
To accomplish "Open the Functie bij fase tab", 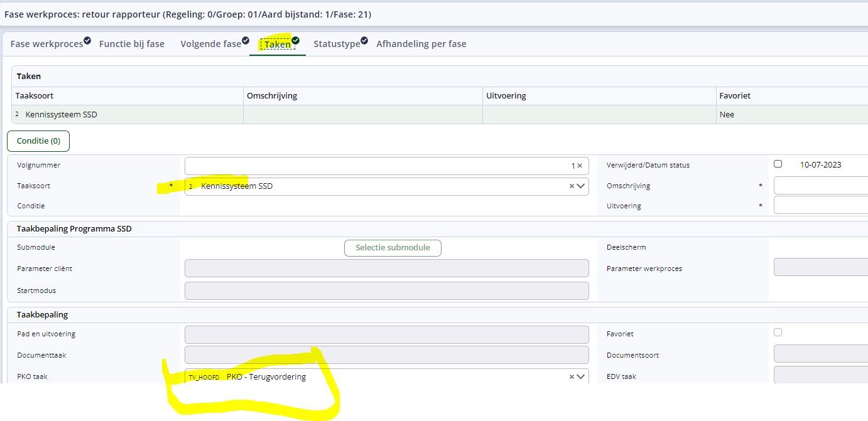I will pos(132,44).
